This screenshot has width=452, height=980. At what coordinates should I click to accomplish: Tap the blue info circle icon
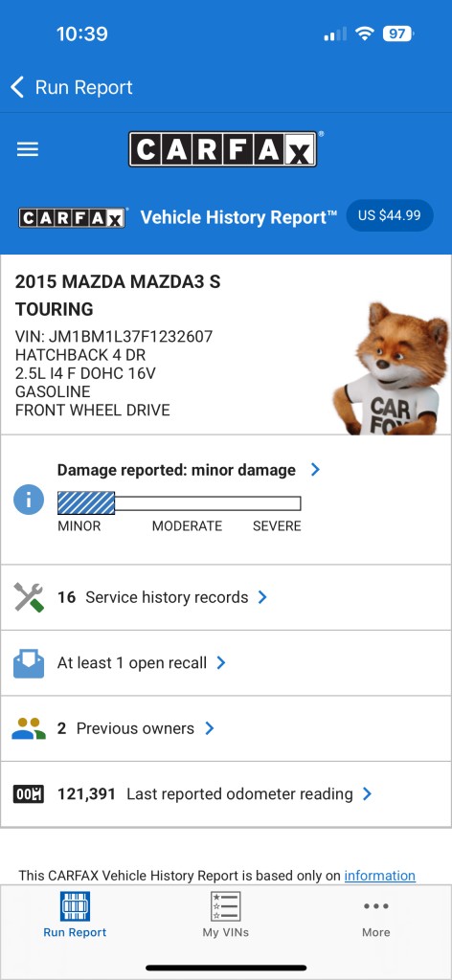(x=29, y=500)
